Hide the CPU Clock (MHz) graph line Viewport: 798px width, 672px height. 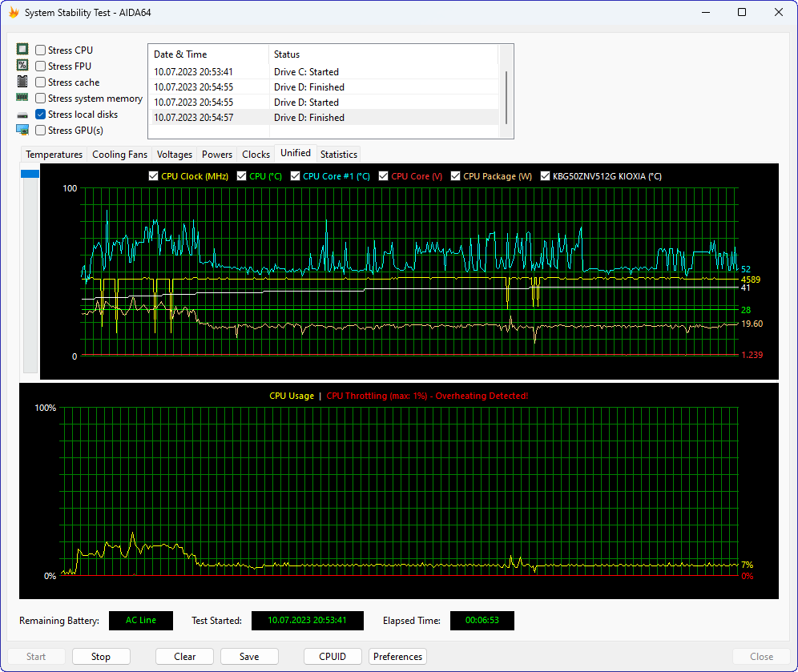(154, 176)
